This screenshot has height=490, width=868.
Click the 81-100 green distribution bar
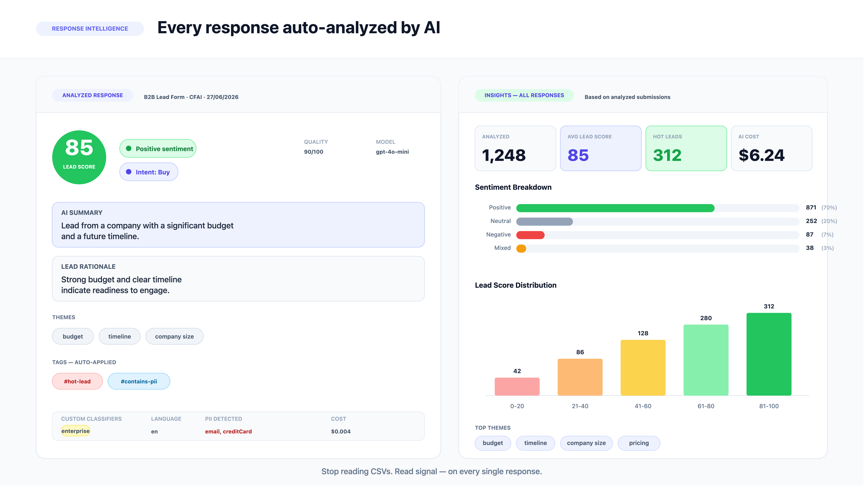(773, 356)
